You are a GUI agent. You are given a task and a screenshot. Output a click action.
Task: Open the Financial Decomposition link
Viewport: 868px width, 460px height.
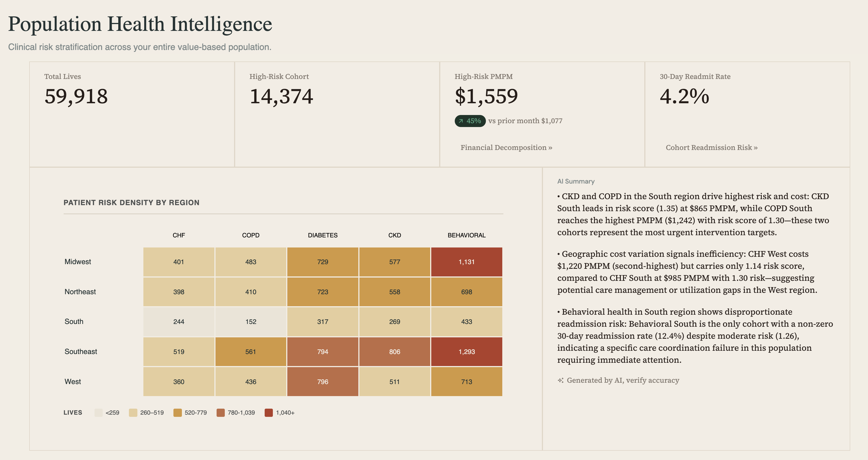506,148
